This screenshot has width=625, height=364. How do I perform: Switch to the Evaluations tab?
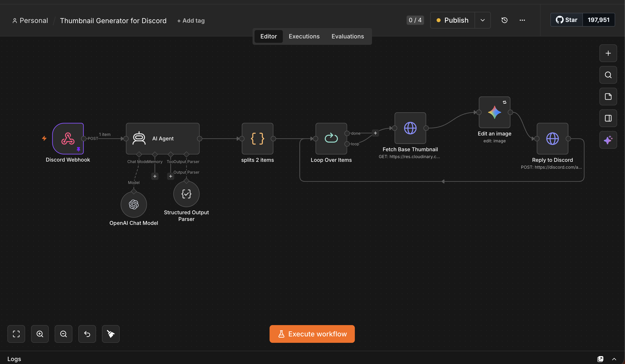[x=347, y=36]
